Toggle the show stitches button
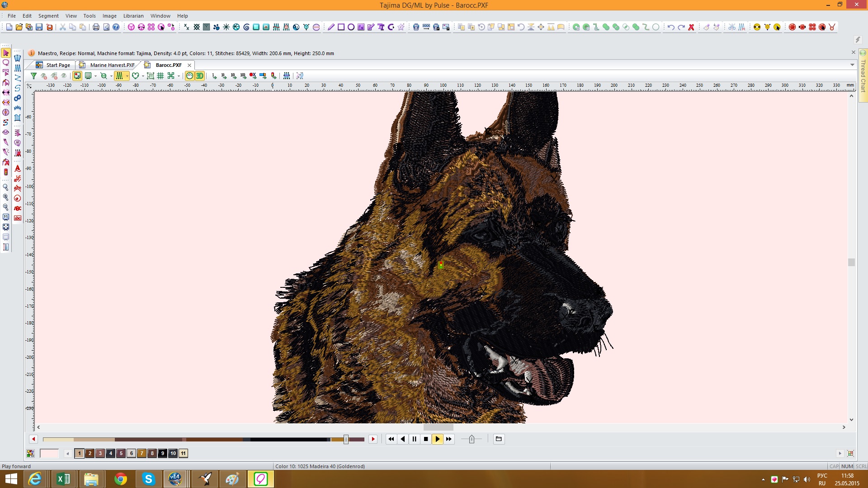Screen dimensions: 868x488 (119, 76)
